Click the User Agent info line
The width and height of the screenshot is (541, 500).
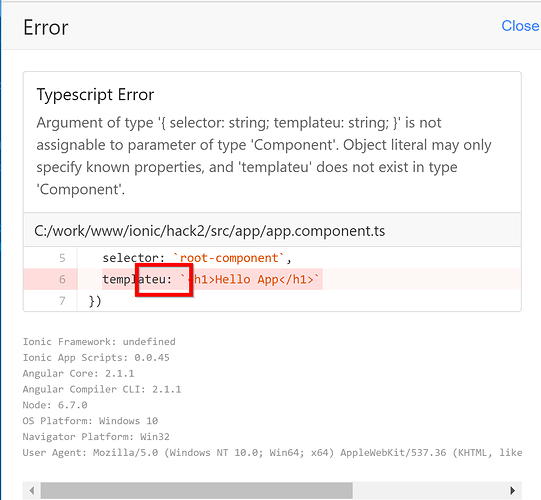tap(272, 453)
